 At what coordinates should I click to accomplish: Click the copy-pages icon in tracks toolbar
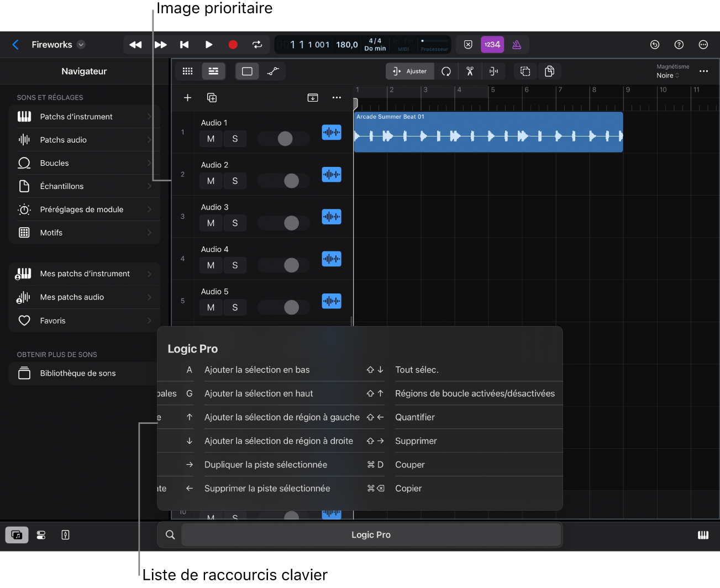tap(550, 71)
